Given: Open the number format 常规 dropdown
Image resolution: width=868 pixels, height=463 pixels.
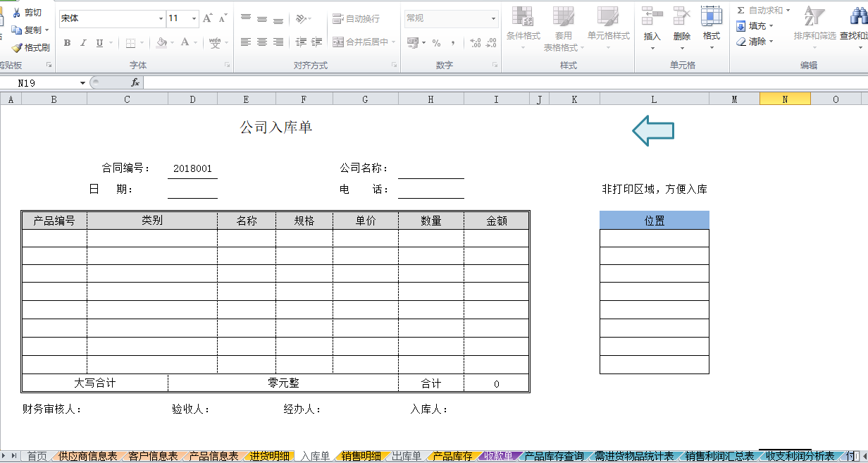Looking at the screenshot, I should pyautogui.click(x=493, y=18).
